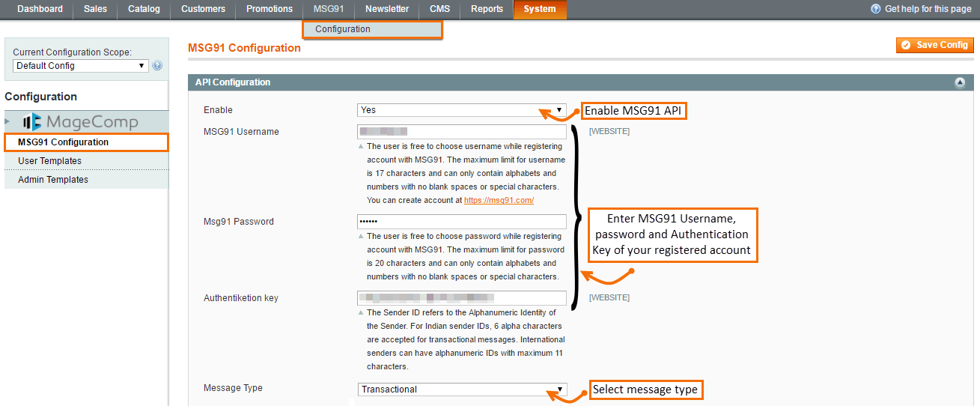Select User Templates in the sidebar

pos(49,161)
